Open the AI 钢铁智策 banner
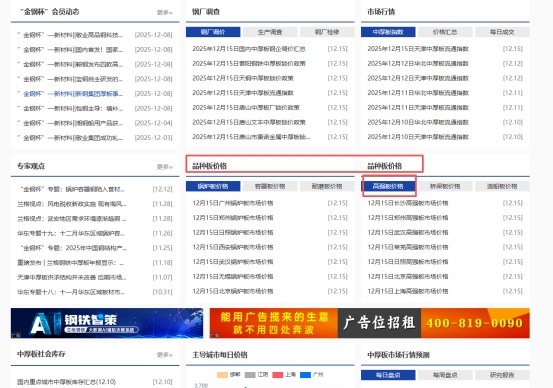This screenshot has width=553, height=388. (107, 323)
